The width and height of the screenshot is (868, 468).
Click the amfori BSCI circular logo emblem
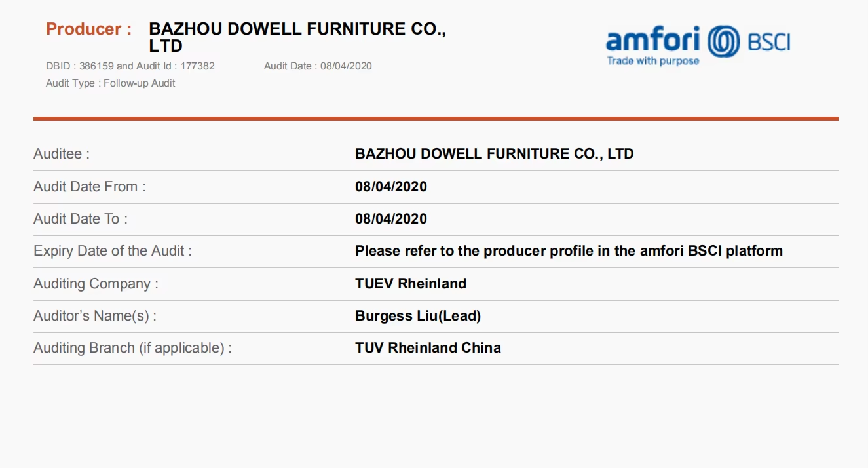click(x=723, y=41)
